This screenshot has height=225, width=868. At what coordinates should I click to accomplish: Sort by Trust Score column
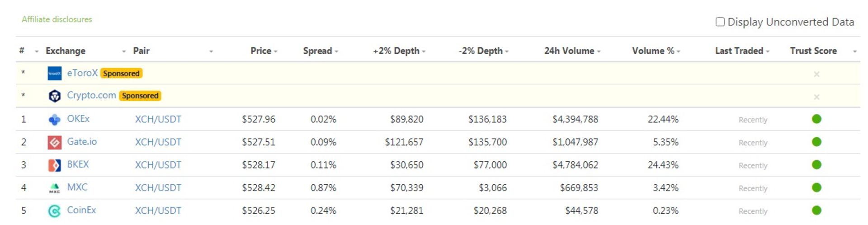tap(813, 51)
